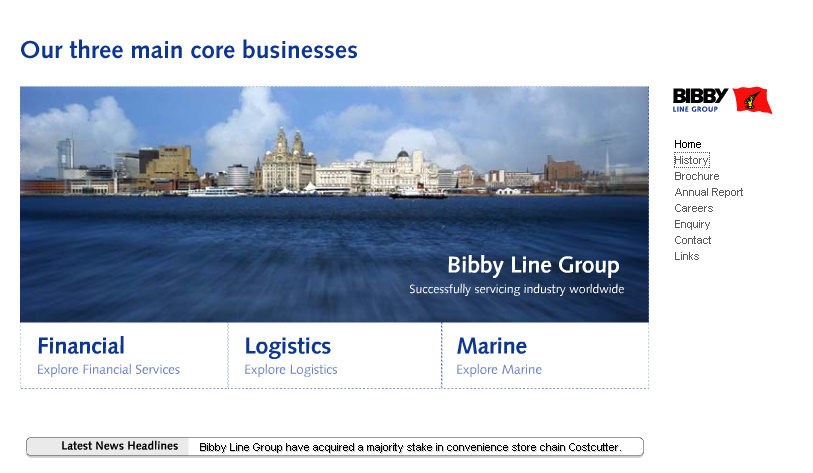
Task: Click the Explore Logistics link
Action: tap(290, 370)
